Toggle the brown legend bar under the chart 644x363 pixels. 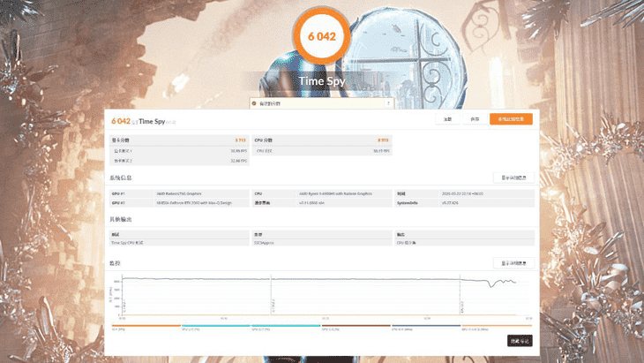tap(356, 326)
